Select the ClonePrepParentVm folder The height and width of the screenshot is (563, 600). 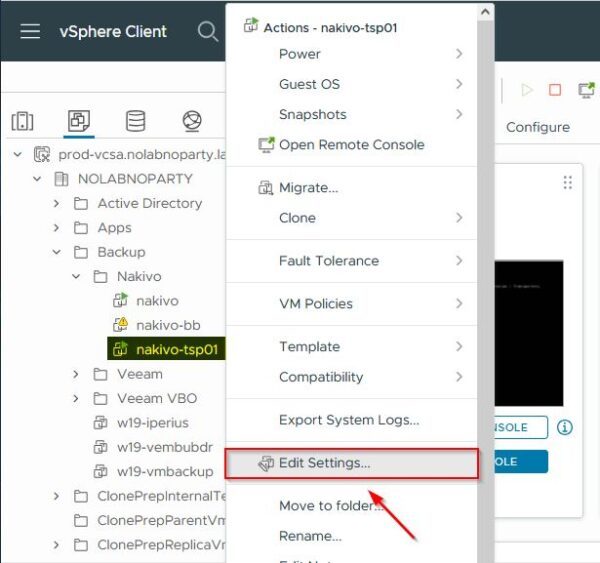coord(161,521)
